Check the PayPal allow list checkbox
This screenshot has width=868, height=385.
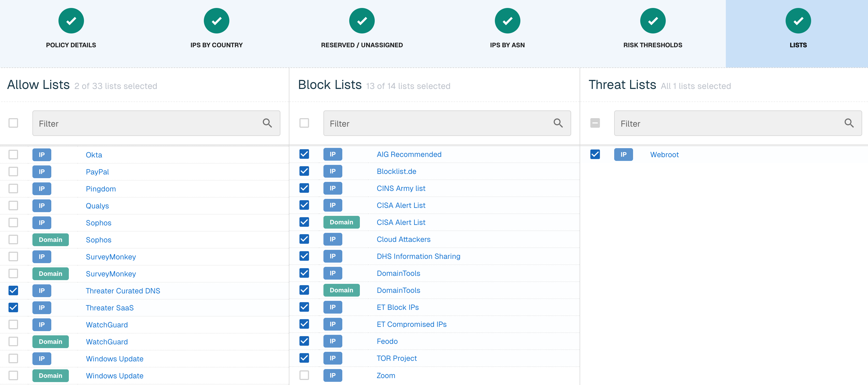point(13,171)
